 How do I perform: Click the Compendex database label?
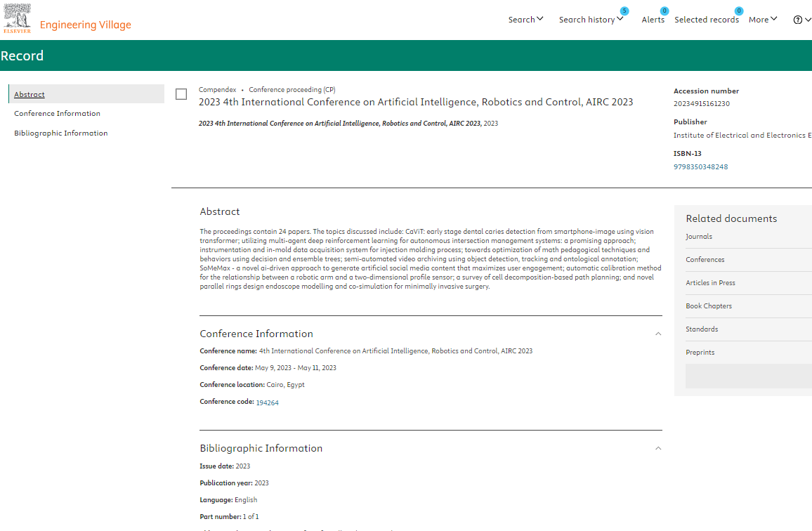point(218,90)
